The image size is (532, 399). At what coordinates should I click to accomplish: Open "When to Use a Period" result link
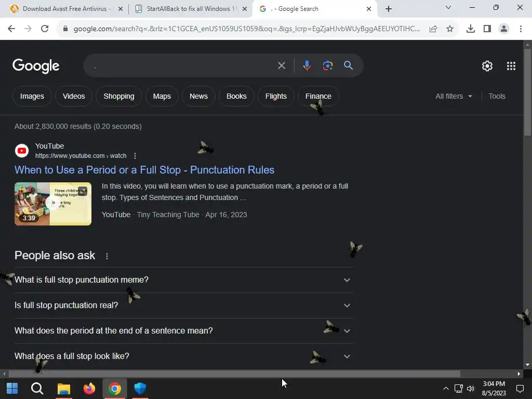click(x=144, y=170)
